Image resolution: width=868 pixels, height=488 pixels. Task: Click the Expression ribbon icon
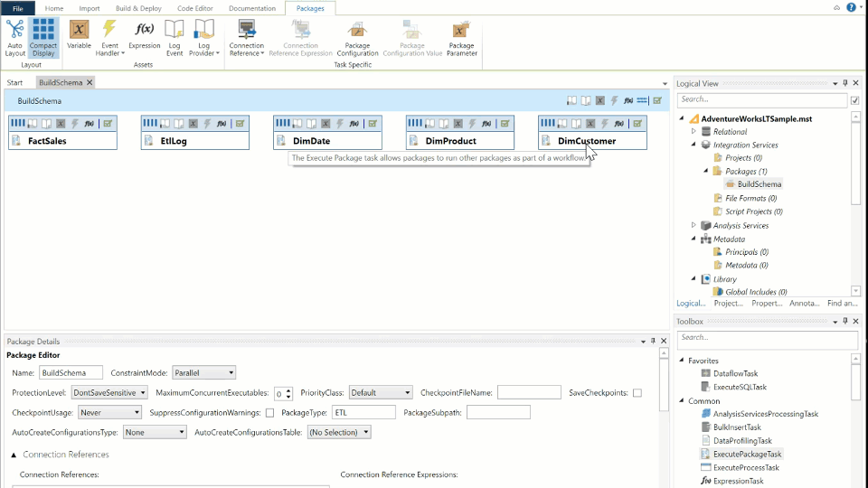click(x=144, y=34)
